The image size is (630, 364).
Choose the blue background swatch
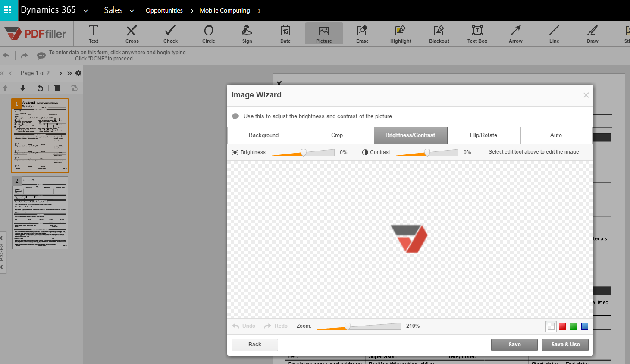click(x=585, y=326)
